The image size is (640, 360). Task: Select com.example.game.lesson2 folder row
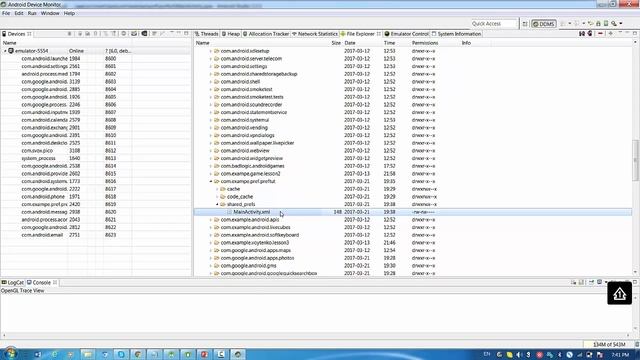pyautogui.click(x=413, y=174)
